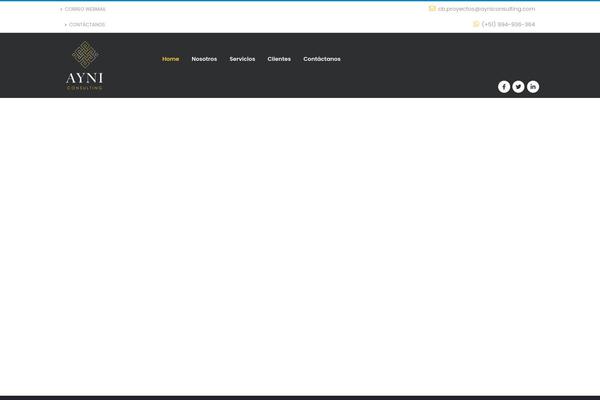Go to the Home menu item
This screenshot has height=400, width=600.
click(170, 59)
